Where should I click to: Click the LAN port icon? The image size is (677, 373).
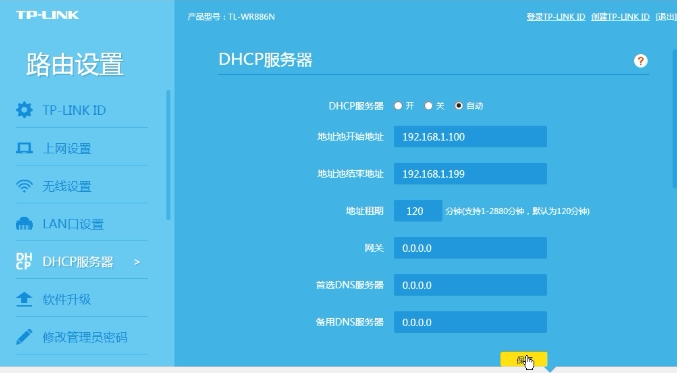(x=24, y=224)
